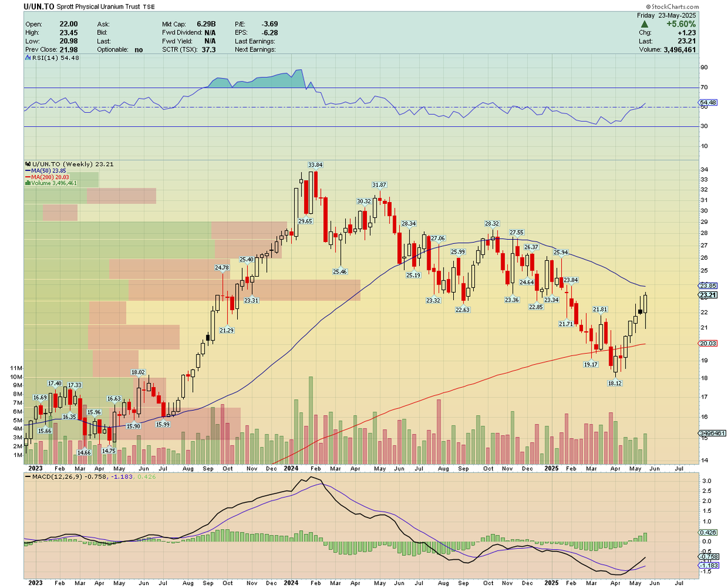Screen dimensions: 728x588
Task: Click the "27.55" price label
Action: [516, 232]
